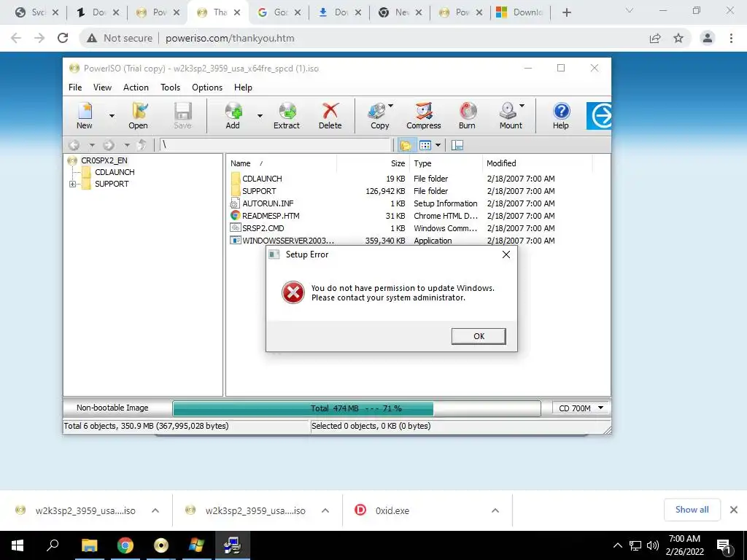Toggle the folders tree pane icon
This screenshot has width=747, height=560.
pos(406,145)
